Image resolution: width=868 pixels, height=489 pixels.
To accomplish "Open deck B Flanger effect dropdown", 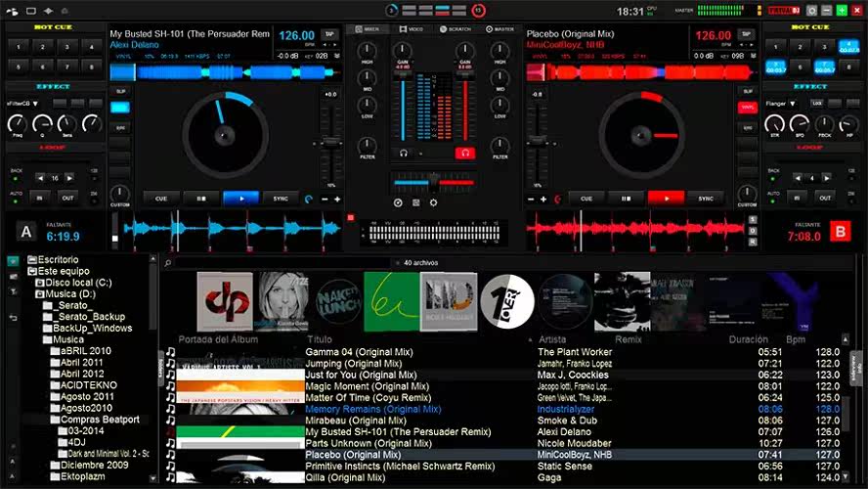I will 780,104.
